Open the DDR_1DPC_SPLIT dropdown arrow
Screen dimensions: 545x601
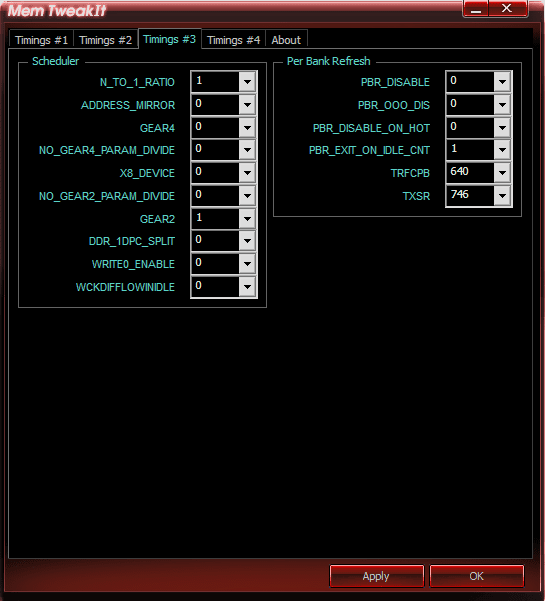coord(247,241)
